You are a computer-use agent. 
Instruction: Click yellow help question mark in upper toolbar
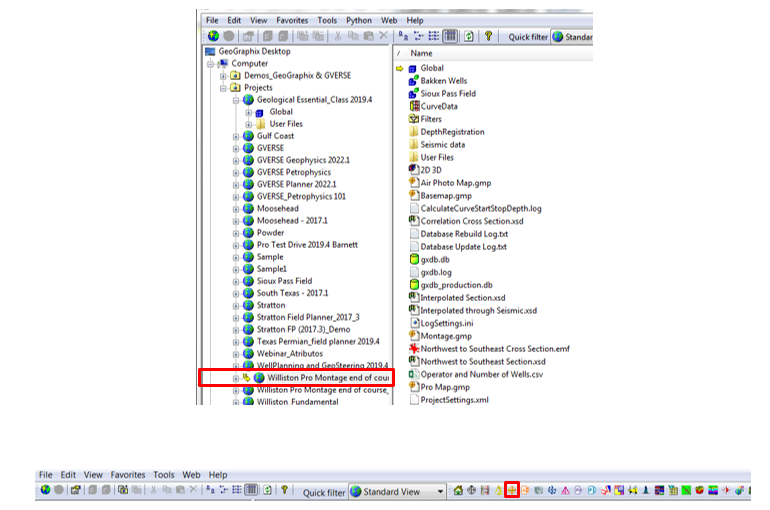488,36
